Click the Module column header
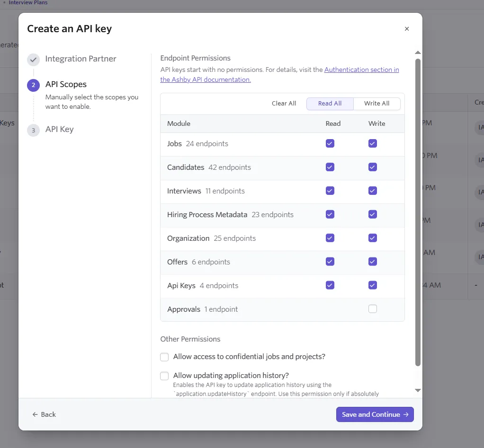The width and height of the screenshot is (484, 448). 179,123
